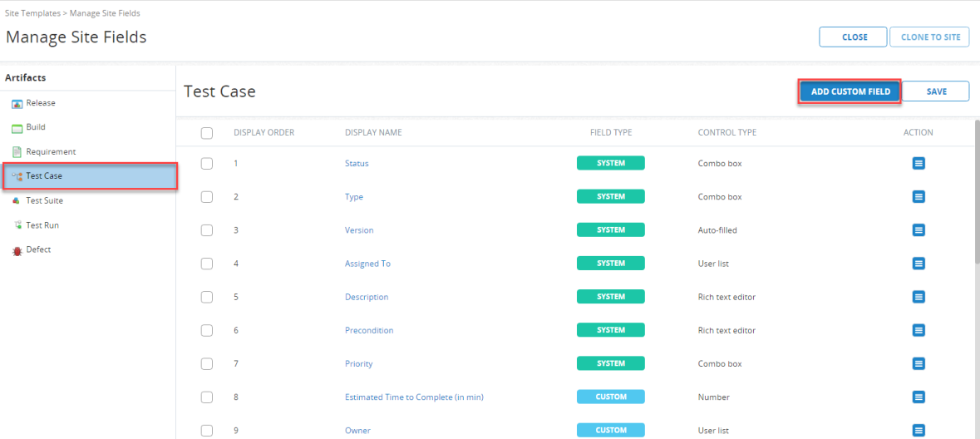Toggle the select-all checkbox in header
This screenshot has width=980, height=439.
pyautogui.click(x=207, y=133)
